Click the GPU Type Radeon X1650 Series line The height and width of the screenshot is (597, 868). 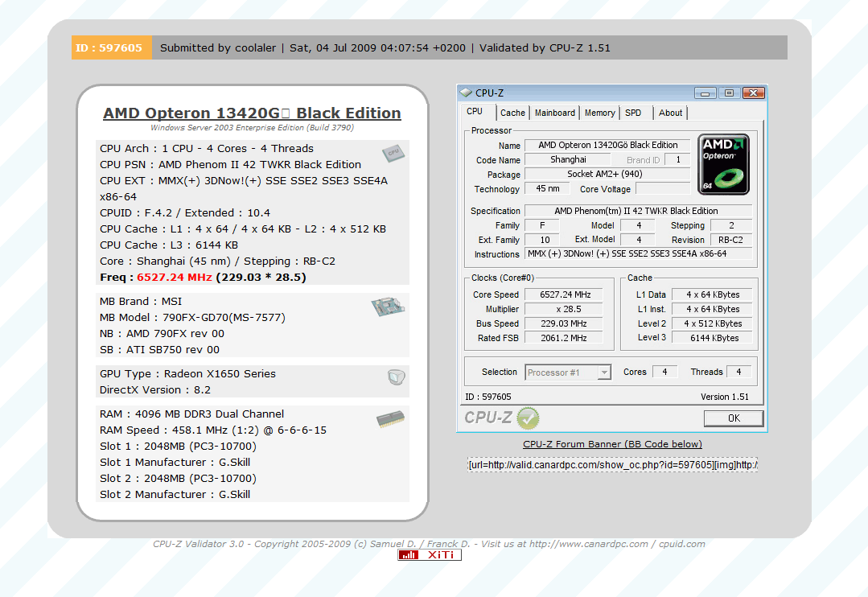(187, 374)
